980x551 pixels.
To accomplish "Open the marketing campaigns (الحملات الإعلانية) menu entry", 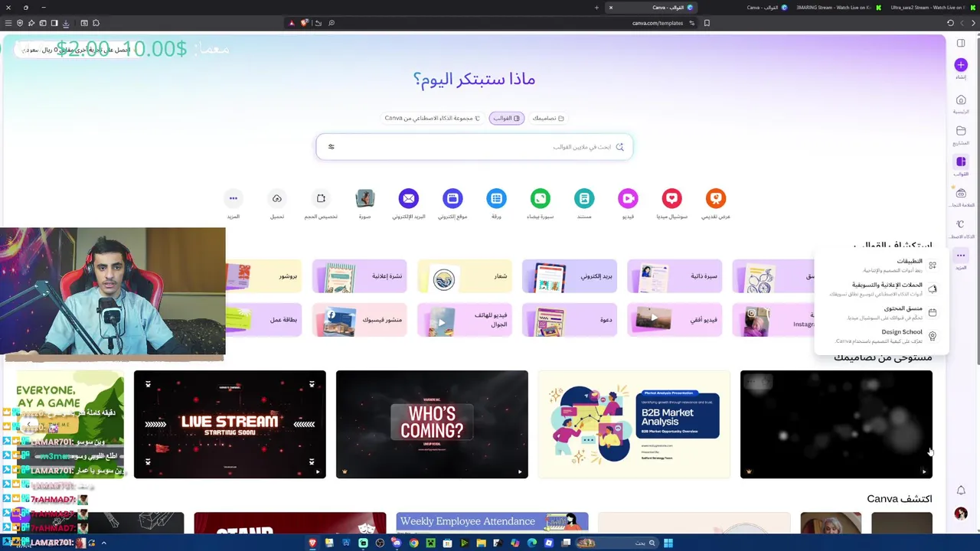I will click(882, 289).
